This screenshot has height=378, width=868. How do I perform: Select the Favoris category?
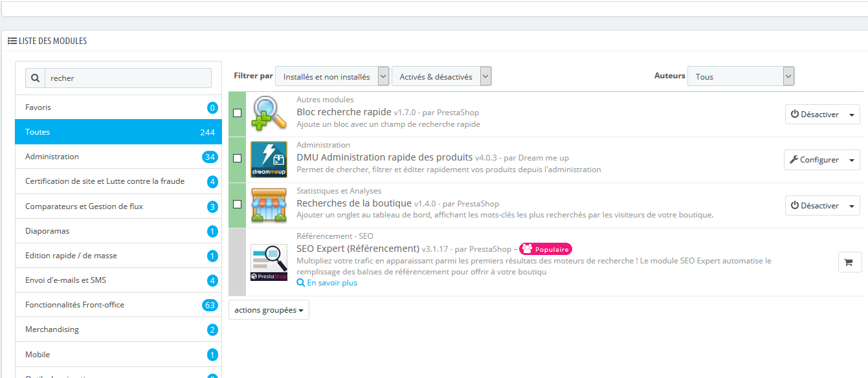tap(118, 107)
